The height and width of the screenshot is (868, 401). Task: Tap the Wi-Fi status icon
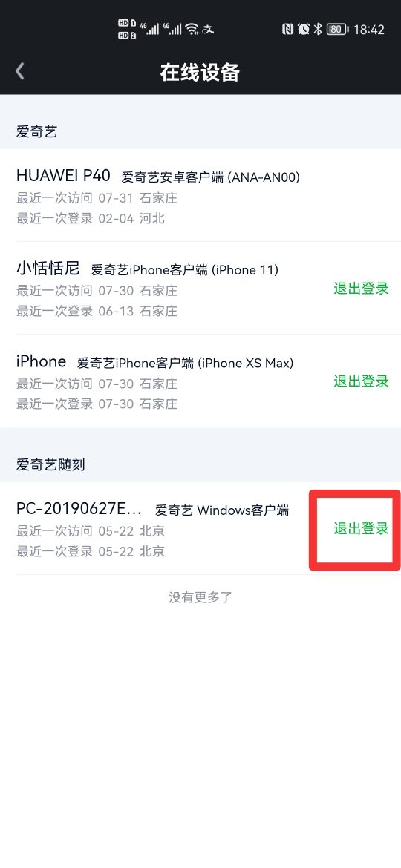click(x=192, y=29)
